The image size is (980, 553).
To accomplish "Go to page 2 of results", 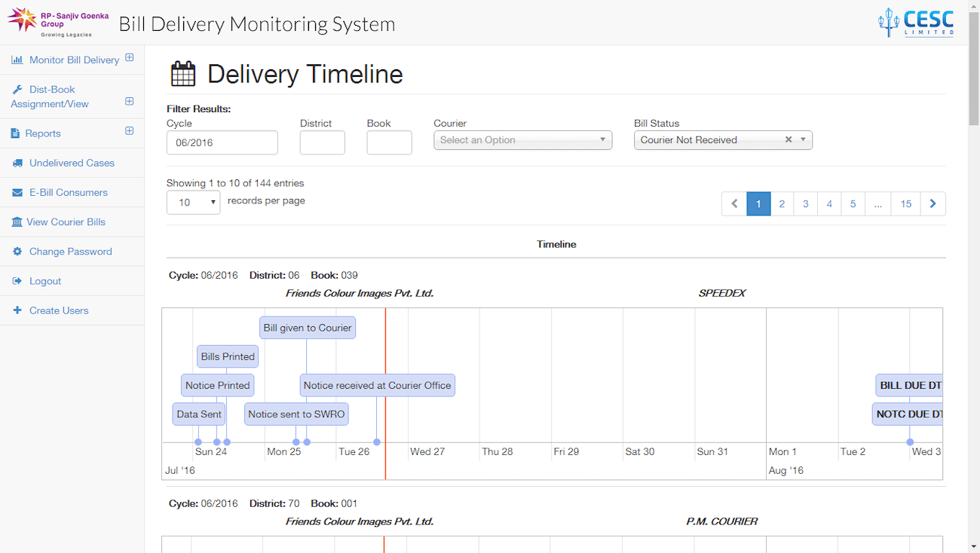I will 782,204.
